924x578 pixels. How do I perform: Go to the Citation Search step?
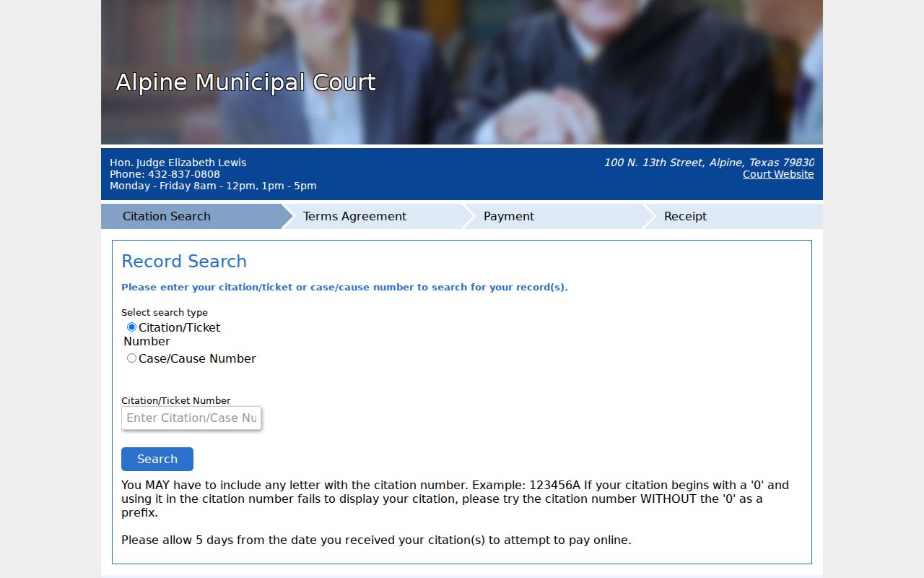pos(191,217)
